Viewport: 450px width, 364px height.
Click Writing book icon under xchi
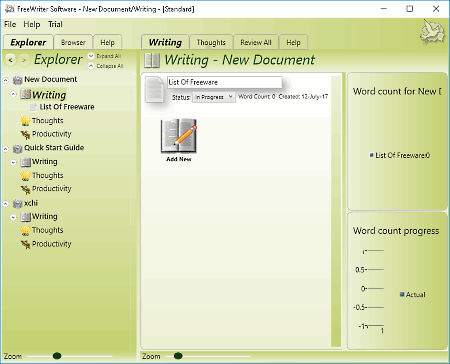[25, 217]
